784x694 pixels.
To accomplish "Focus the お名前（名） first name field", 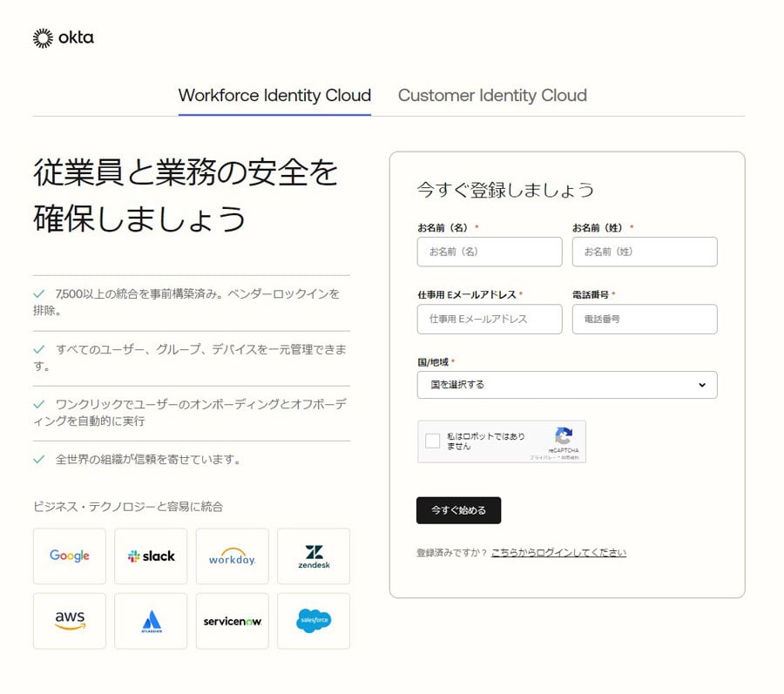I will coord(490,252).
